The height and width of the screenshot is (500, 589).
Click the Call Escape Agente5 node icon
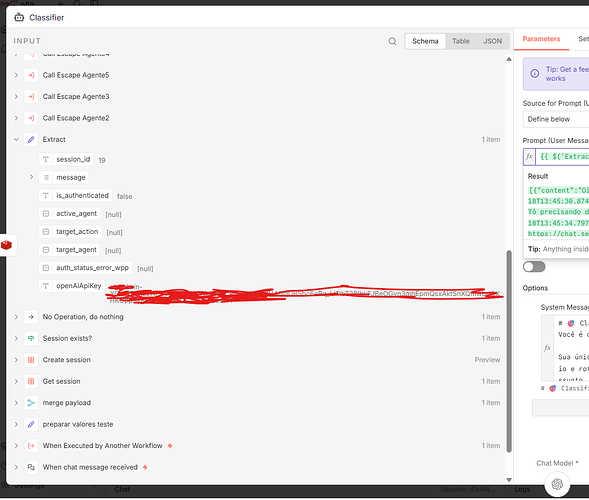tap(31, 75)
